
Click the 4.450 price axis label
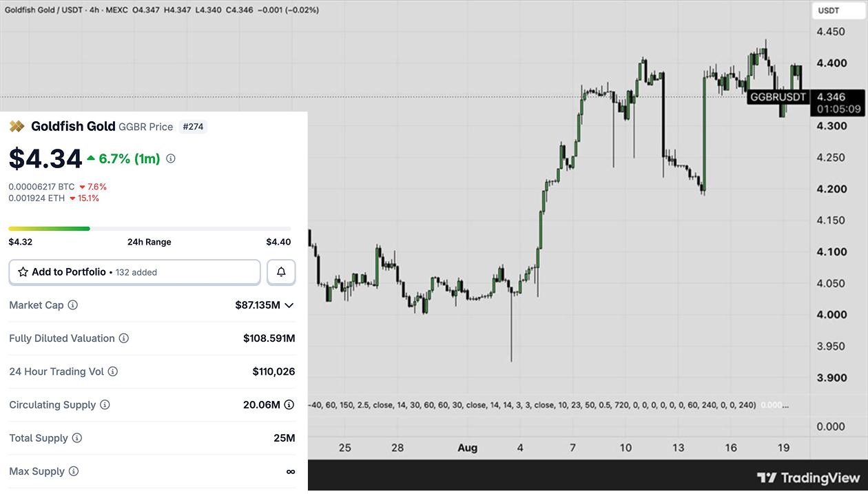coord(831,32)
